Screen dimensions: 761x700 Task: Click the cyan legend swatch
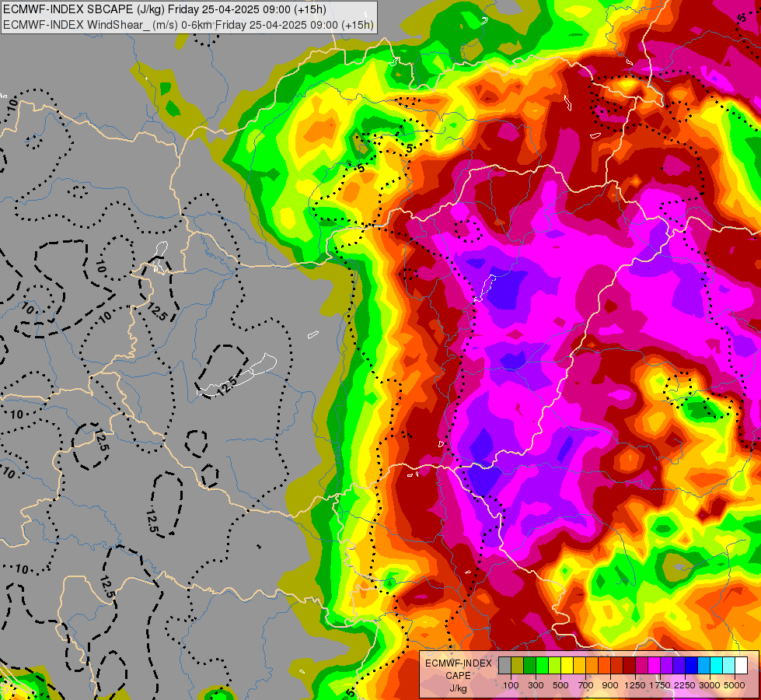coord(717,666)
